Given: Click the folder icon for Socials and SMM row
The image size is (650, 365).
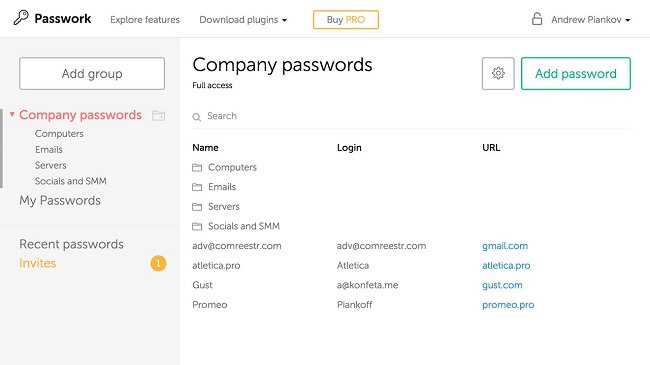Looking at the screenshot, I should (x=197, y=226).
